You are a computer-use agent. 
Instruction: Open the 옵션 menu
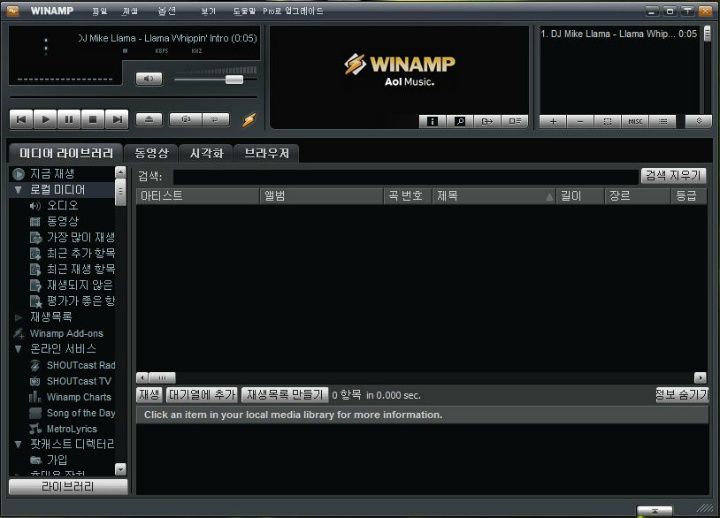pos(166,11)
